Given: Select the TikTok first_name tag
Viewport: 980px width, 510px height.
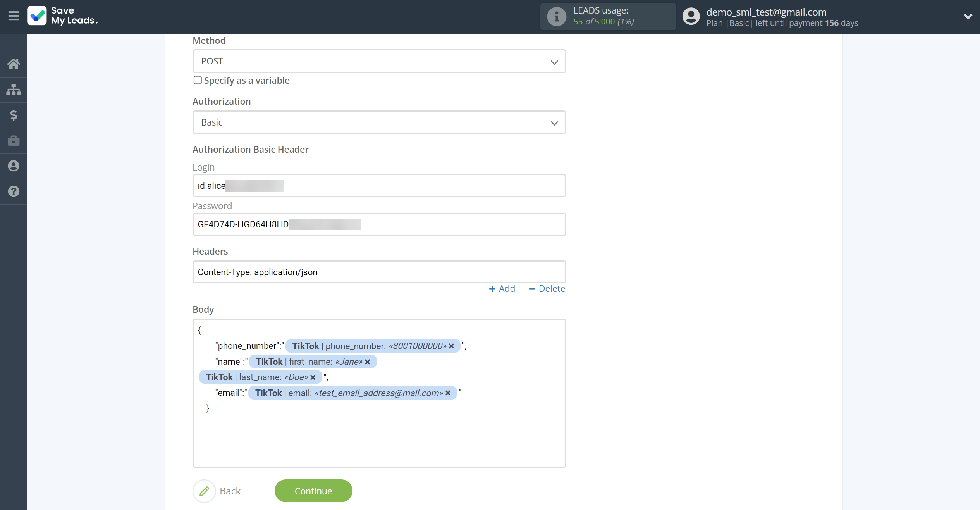Looking at the screenshot, I should (x=313, y=362).
